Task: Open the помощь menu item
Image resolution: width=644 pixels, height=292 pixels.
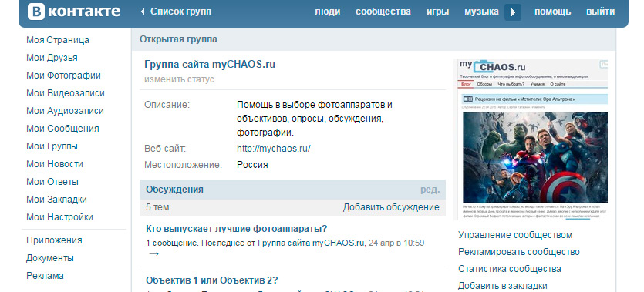Action: [x=552, y=12]
